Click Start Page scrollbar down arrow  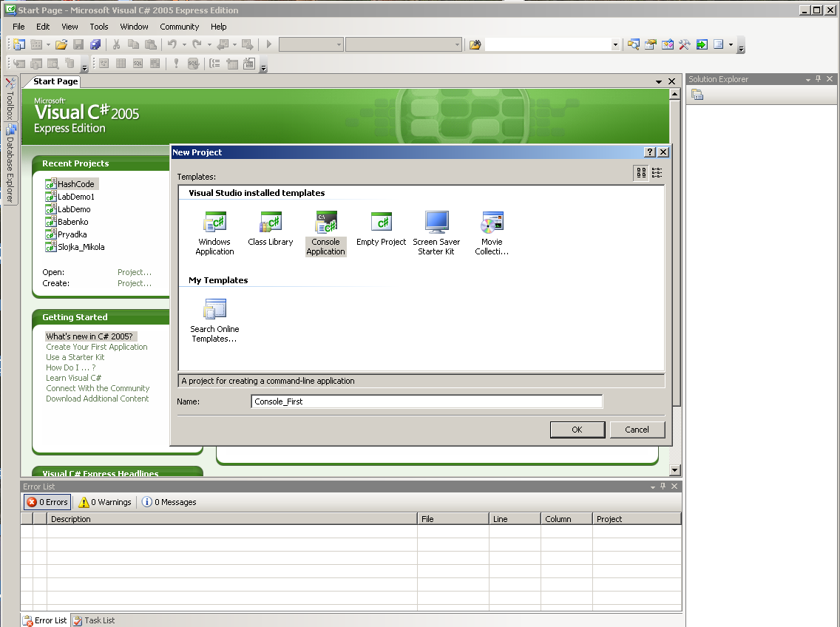click(x=675, y=470)
